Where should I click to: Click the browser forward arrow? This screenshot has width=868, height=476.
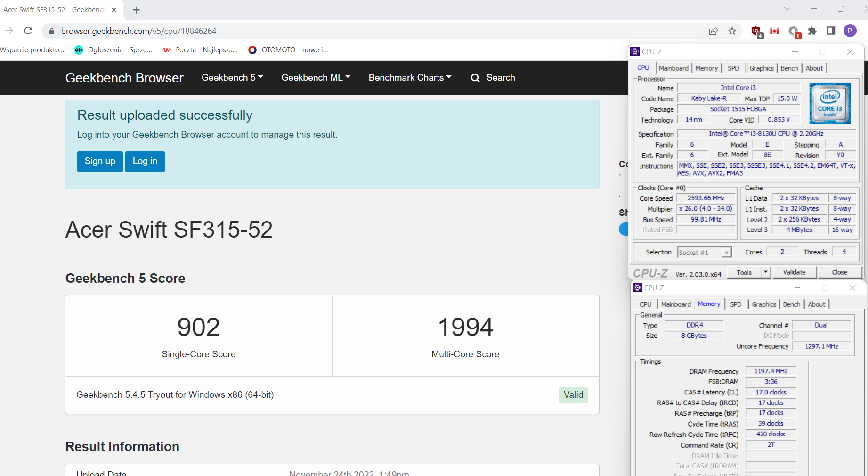(x=9, y=31)
